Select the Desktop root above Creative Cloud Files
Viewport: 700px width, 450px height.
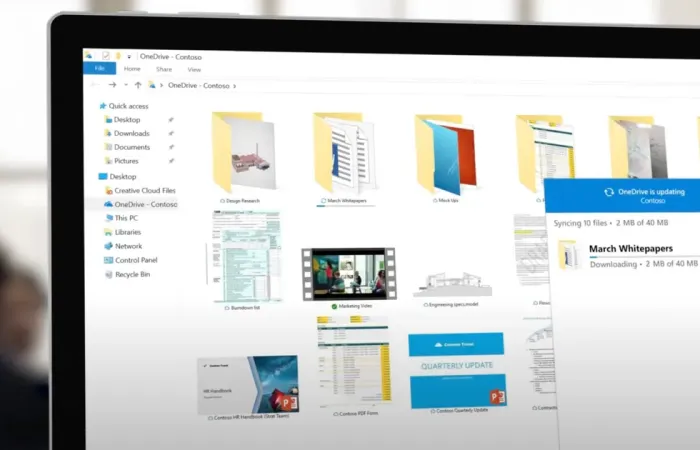(117, 176)
